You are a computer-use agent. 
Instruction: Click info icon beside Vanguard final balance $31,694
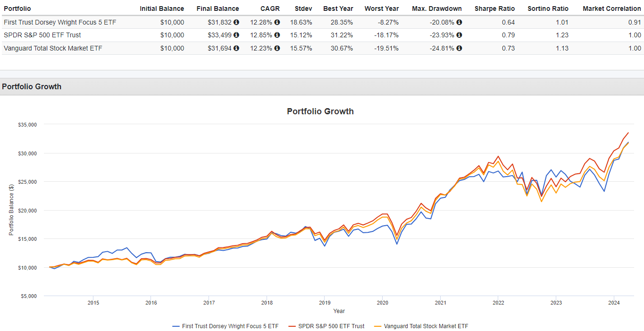(x=236, y=48)
